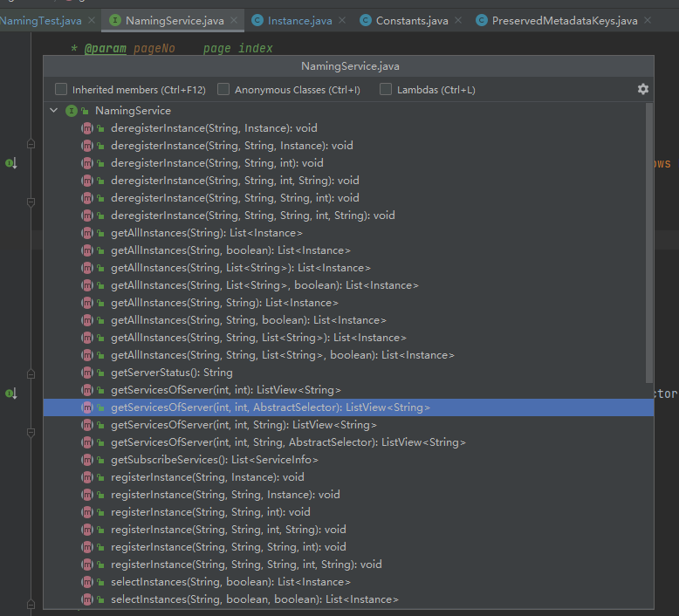Viewport: 679px width, 616px height.
Task: Enable the Inherited members checkbox
Action: [x=61, y=90]
